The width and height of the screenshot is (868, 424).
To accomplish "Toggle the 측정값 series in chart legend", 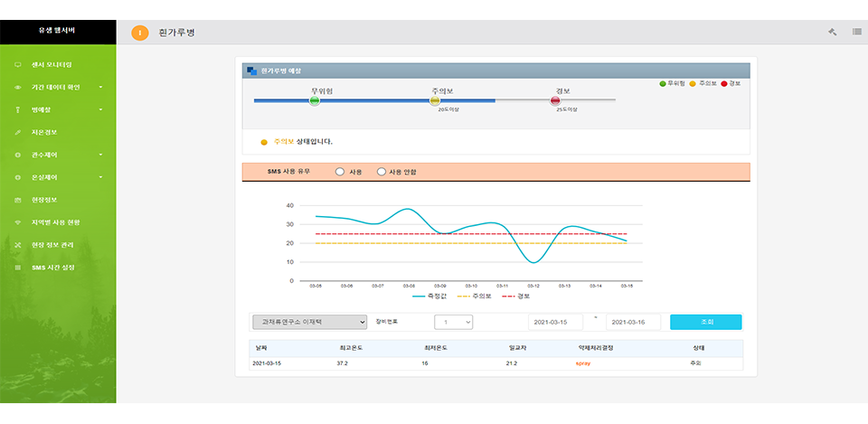I will (x=430, y=296).
